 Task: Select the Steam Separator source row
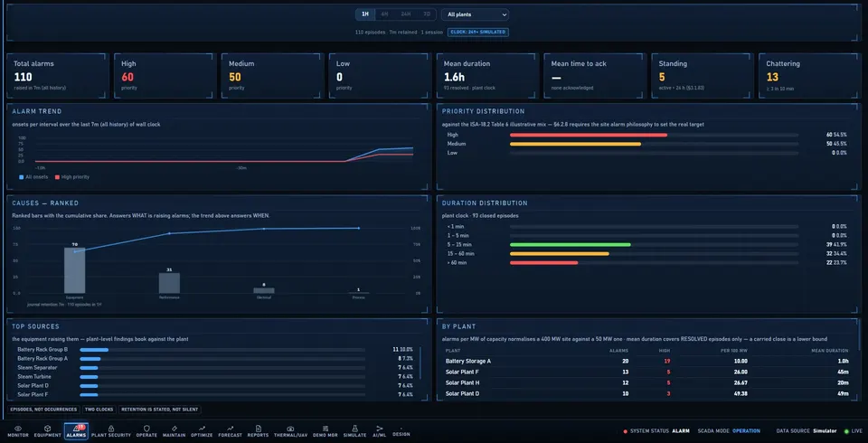pyautogui.click(x=215, y=368)
